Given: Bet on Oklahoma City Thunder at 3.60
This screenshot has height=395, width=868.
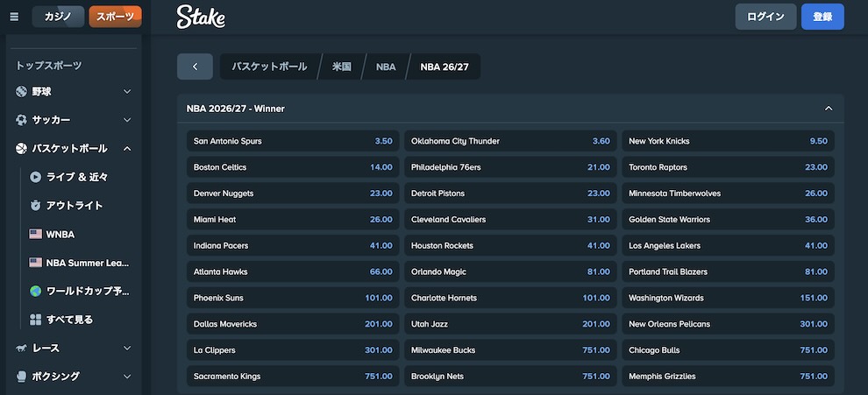Looking at the screenshot, I should pos(510,141).
